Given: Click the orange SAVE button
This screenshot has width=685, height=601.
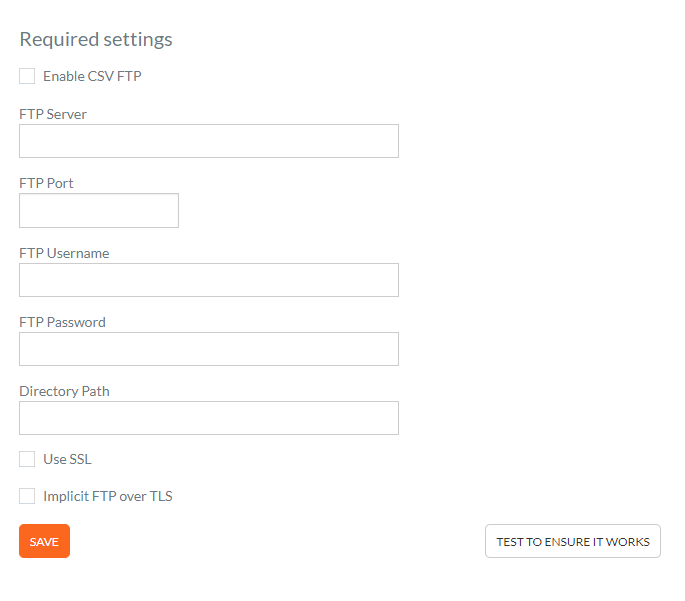Looking at the screenshot, I should (45, 541).
